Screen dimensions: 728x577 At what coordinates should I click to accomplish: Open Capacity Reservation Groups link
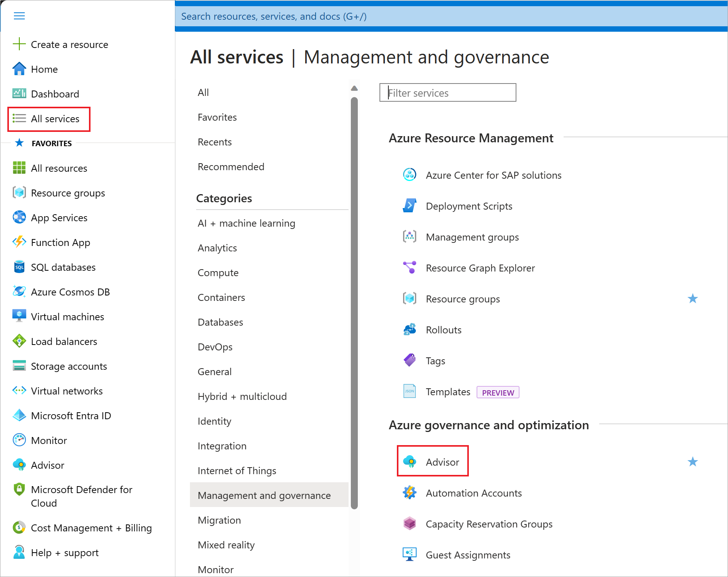point(489,524)
